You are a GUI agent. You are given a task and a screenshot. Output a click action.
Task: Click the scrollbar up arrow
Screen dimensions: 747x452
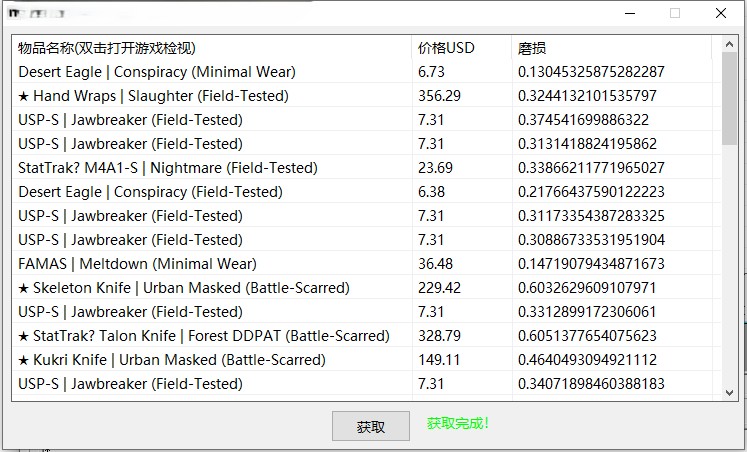click(729, 44)
